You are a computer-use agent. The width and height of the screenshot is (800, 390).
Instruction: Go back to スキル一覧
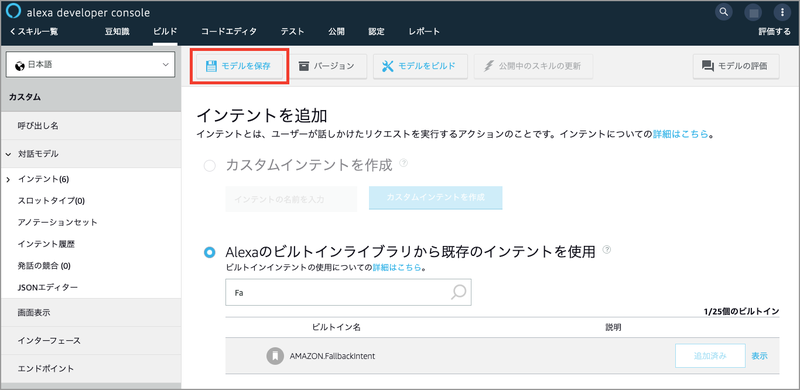click(x=34, y=32)
